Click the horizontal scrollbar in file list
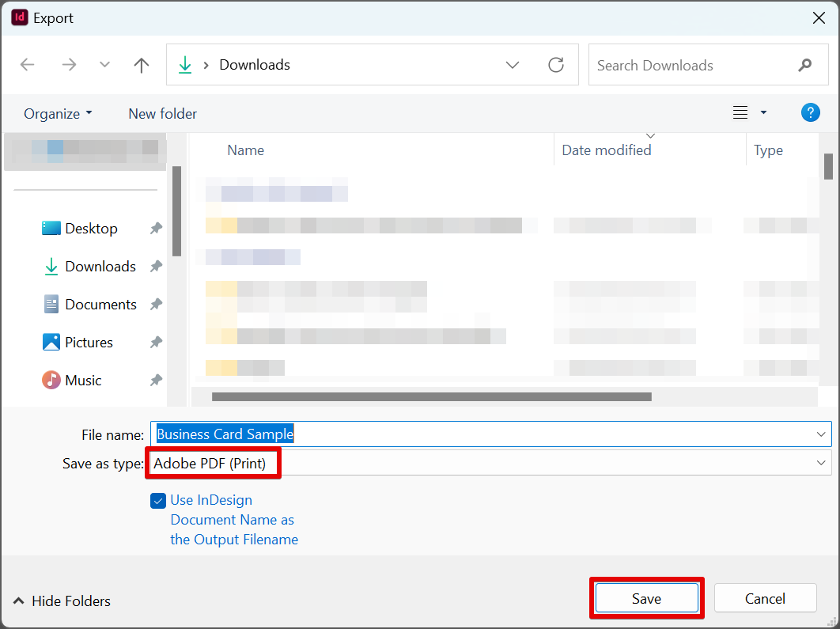The height and width of the screenshot is (629, 840). click(x=431, y=396)
